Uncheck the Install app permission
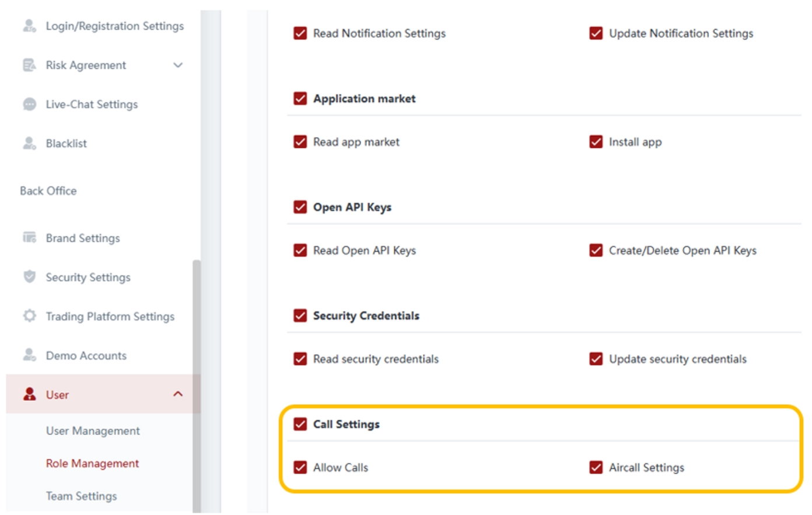The image size is (812, 515). pos(596,142)
